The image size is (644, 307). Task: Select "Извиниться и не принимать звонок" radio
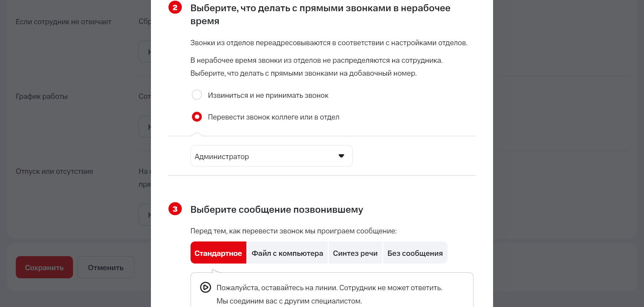(197, 95)
